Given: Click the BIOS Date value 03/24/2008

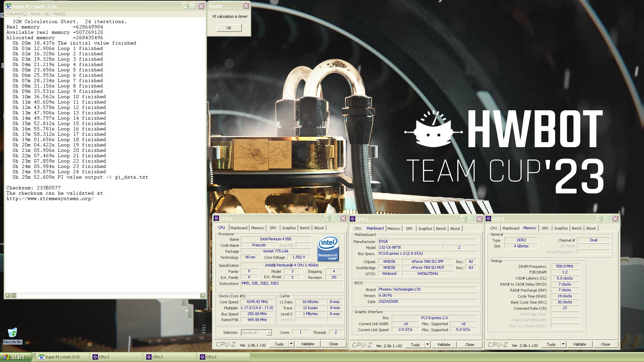Looking at the screenshot, I should (428, 301).
